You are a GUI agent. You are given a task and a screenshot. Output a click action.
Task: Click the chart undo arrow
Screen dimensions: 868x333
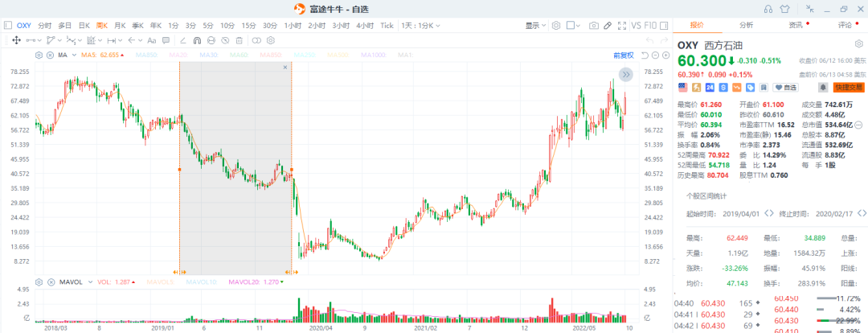tap(650, 40)
